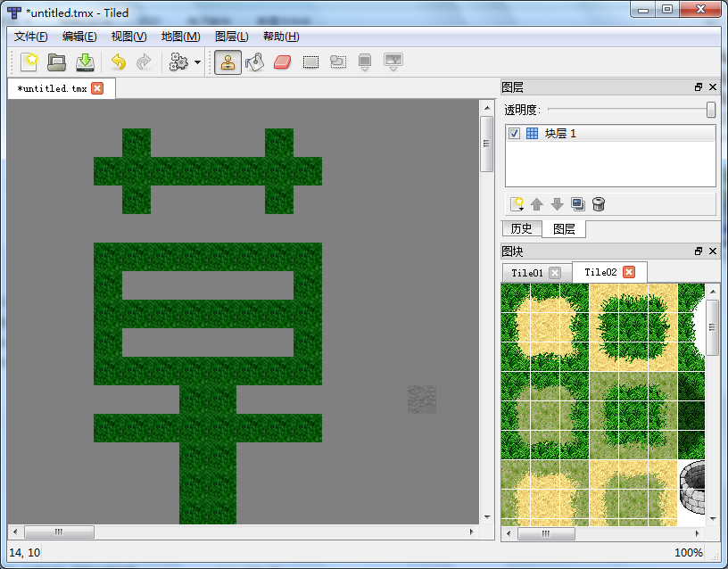Select the Eraser tool
The image size is (728, 569).
coord(282,62)
